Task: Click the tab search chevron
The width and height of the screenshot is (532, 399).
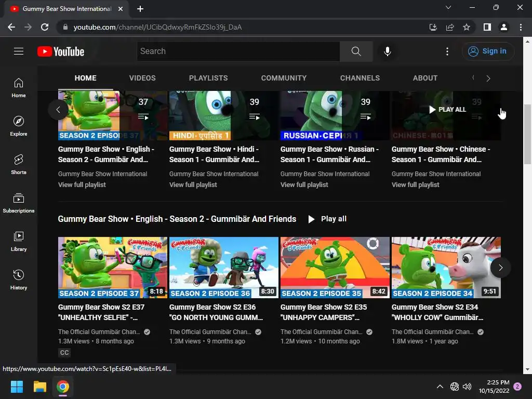Action: point(448,7)
